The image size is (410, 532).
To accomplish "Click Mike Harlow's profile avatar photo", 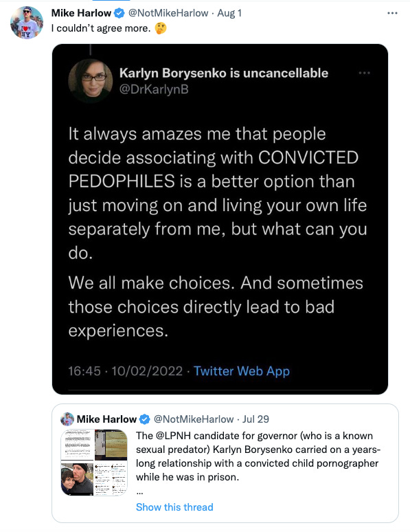I will 27,23.
